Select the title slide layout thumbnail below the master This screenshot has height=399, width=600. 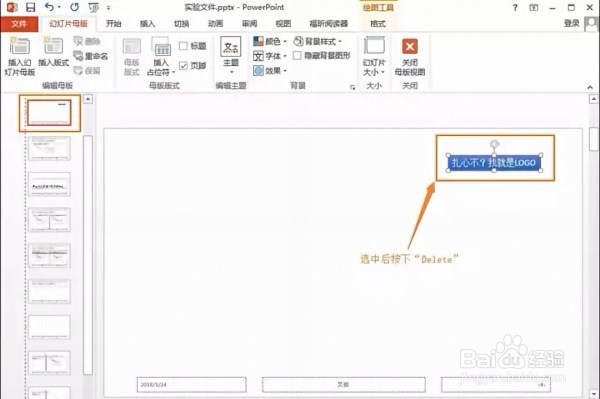[49, 148]
